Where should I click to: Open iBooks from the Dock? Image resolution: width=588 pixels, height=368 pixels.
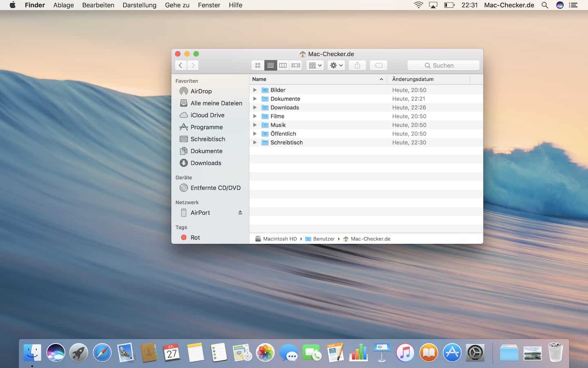[x=429, y=352]
